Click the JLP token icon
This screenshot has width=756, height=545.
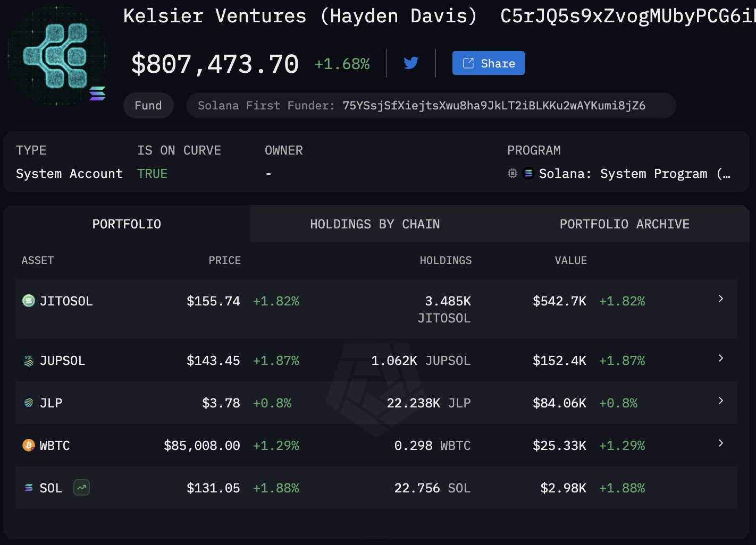[29, 403]
